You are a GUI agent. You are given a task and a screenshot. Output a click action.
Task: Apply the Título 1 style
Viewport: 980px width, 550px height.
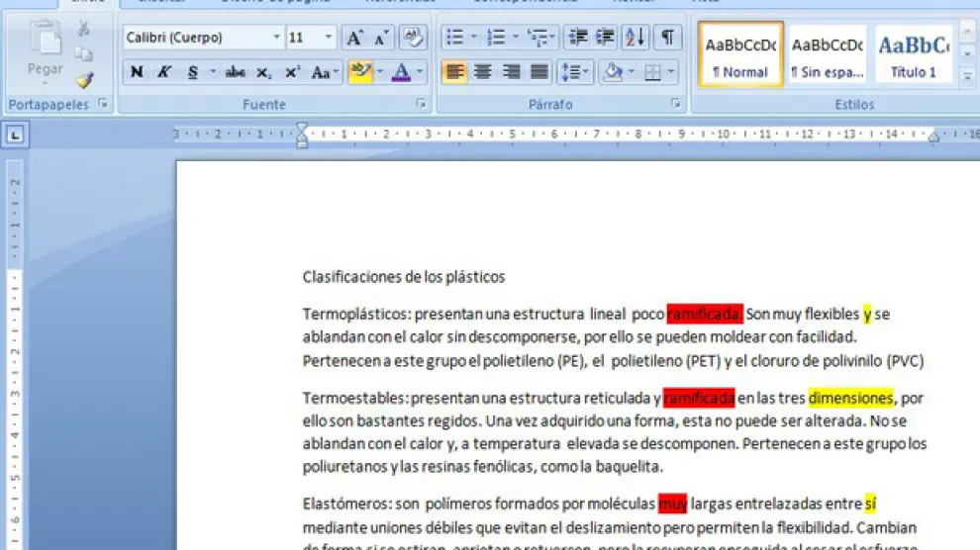[x=913, y=54]
